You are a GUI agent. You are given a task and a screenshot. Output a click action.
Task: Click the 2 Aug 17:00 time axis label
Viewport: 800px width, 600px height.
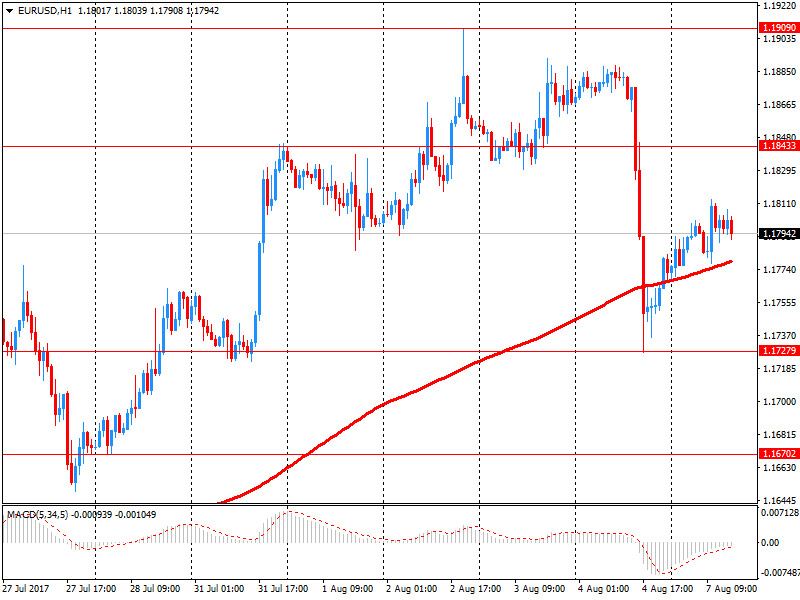click(476, 589)
